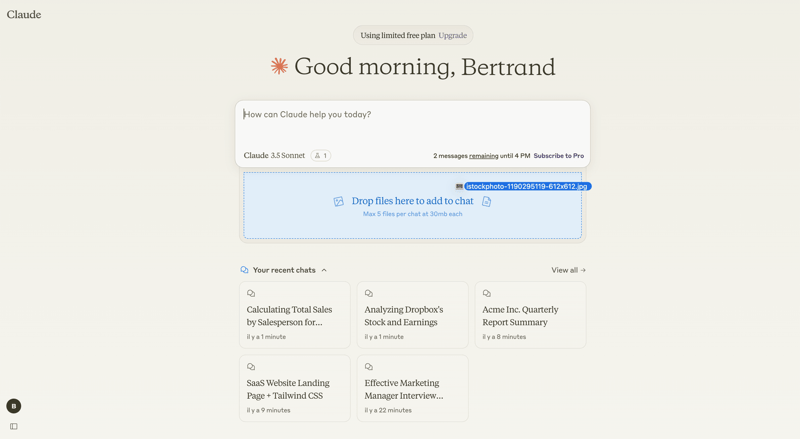The width and height of the screenshot is (800, 439).
Task: Click the '2 messages remaining until 4 PM' text
Action: pos(482,156)
